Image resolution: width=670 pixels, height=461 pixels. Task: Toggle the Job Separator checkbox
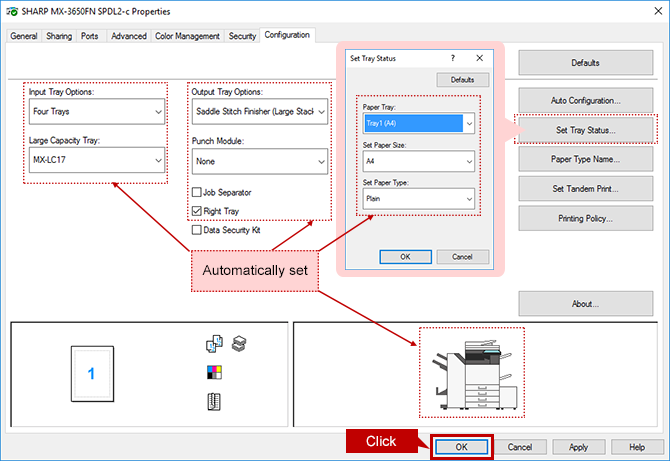click(x=197, y=192)
